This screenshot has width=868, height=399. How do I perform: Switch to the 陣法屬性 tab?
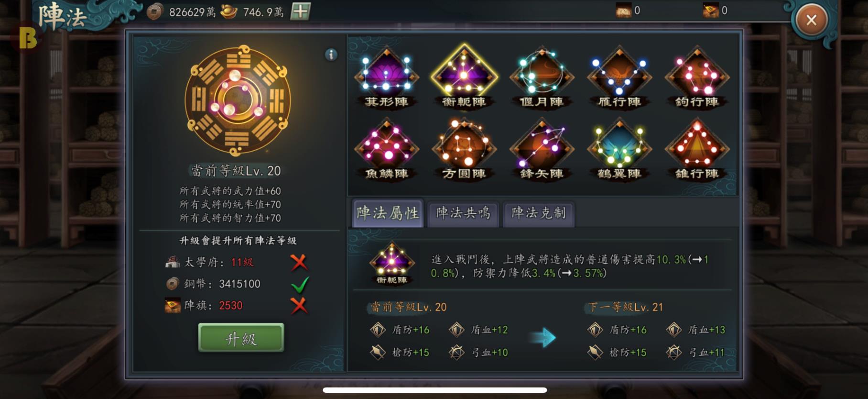(x=388, y=213)
